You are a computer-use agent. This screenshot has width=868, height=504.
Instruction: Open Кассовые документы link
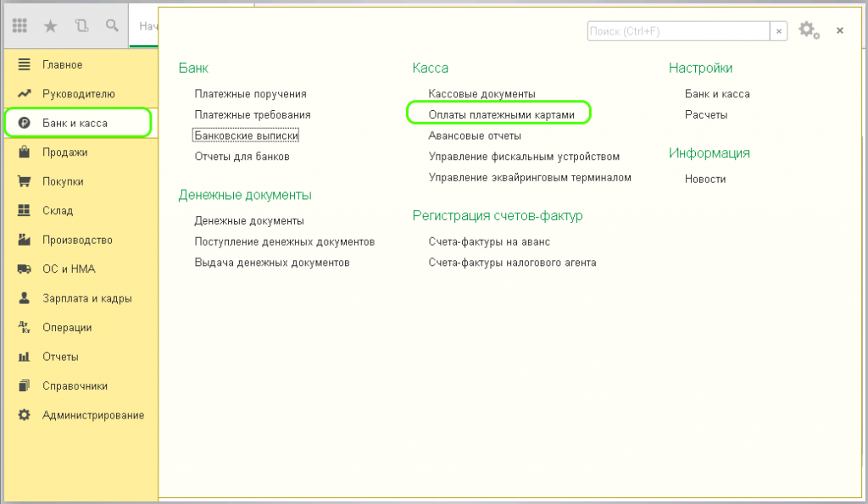[x=481, y=94]
